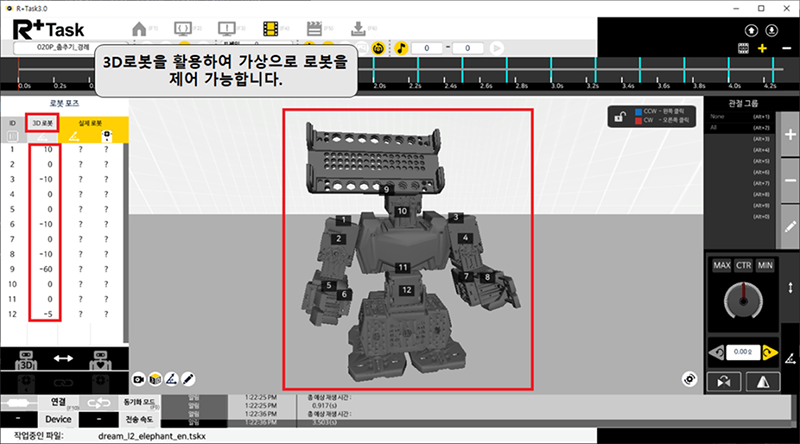Click the music note icon above timeline
Screen dimensions: 800x444
[401, 47]
